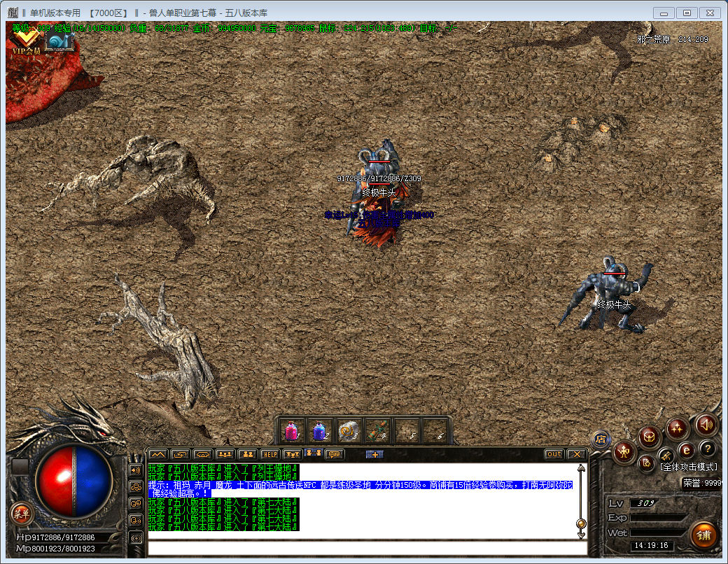Open the character status figure button
Viewport: 728px width, 564px height.
(x=624, y=451)
